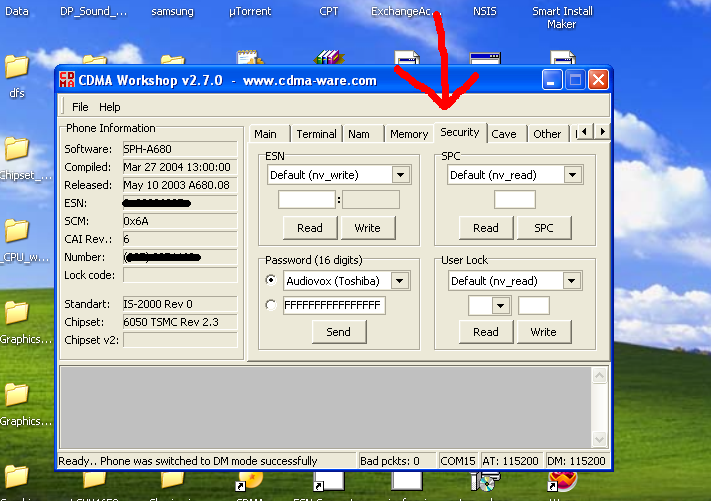
Task: Switch to the Main tab
Action: click(x=268, y=134)
